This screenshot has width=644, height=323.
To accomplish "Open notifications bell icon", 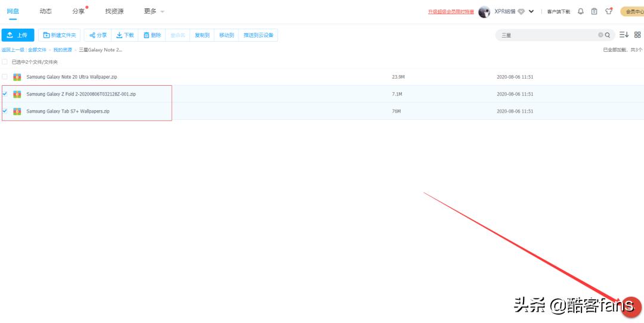I will [580, 11].
